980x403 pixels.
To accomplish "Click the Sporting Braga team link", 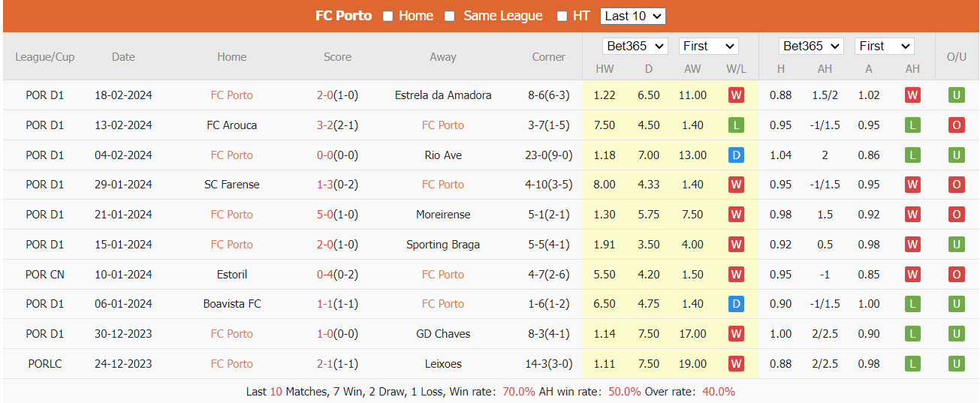I will coord(443,245).
